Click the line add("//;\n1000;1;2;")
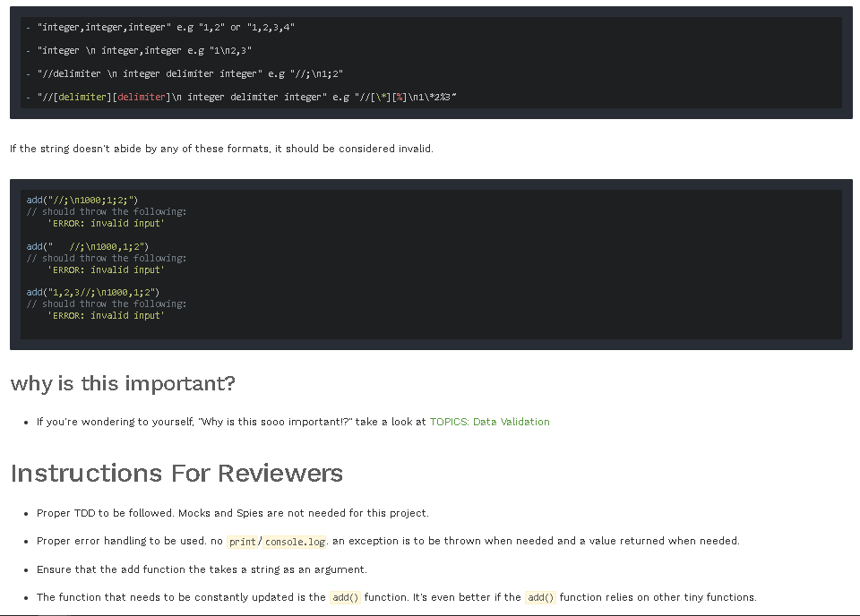Screen dimensions: 860x616 click(81, 200)
